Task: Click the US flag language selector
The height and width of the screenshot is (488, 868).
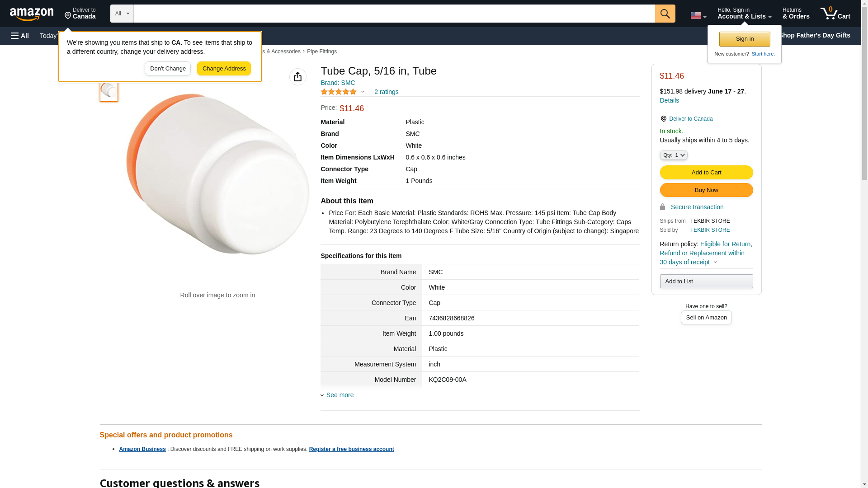Action: click(698, 15)
